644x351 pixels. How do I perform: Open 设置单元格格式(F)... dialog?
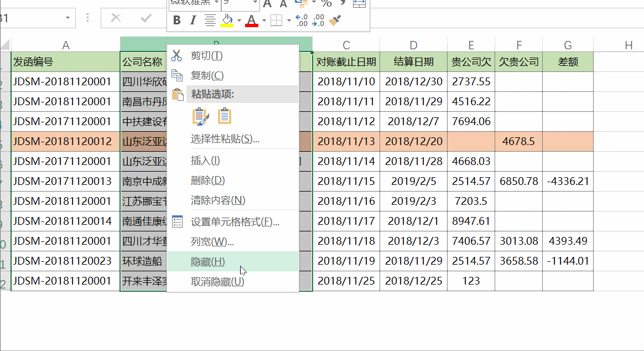(x=233, y=222)
